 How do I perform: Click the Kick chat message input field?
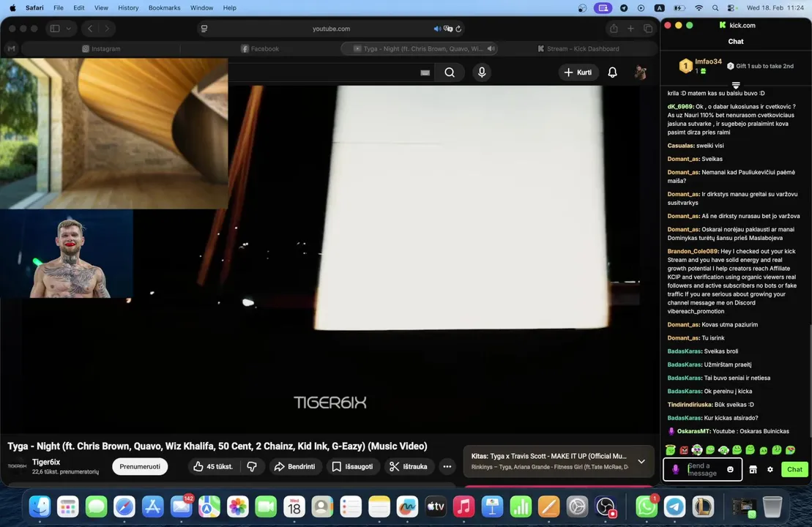pyautogui.click(x=703, y=469)
